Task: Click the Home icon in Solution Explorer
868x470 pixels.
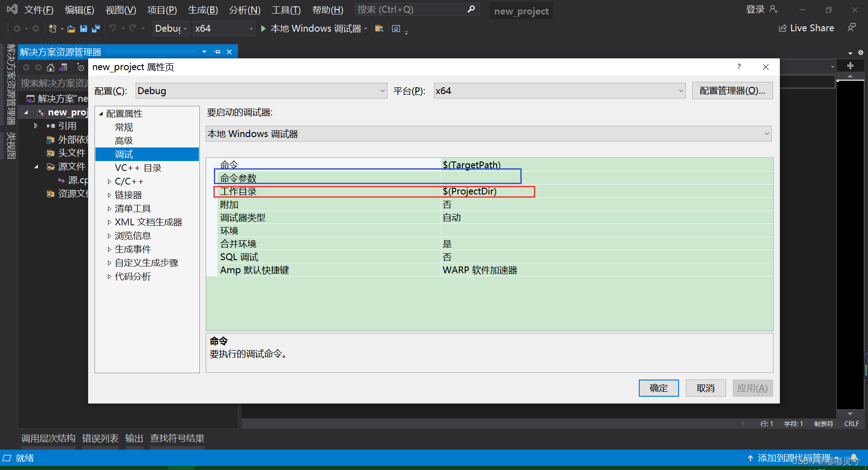Action: [51, 67]
